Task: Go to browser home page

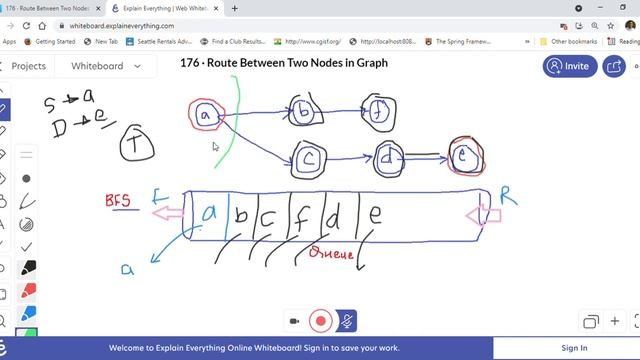Action: (x=42, y=26)
